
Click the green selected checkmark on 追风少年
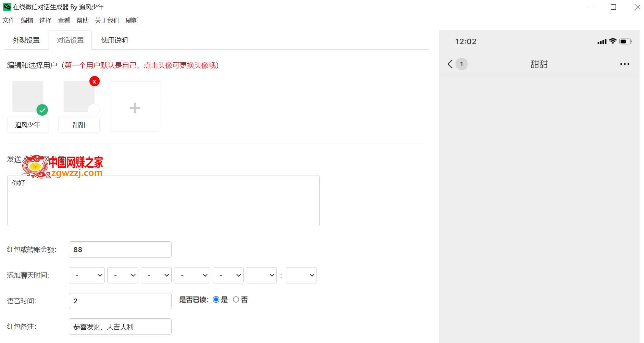coord(42,110)
